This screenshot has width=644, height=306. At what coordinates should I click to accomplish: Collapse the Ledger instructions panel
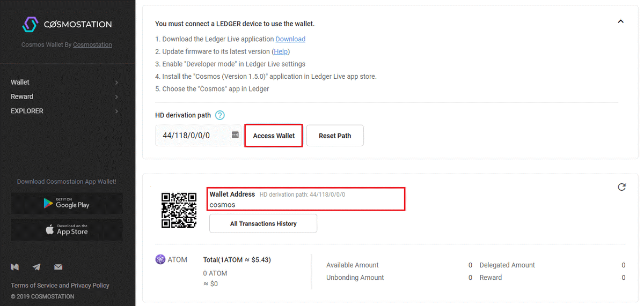[x=620, y=21]
